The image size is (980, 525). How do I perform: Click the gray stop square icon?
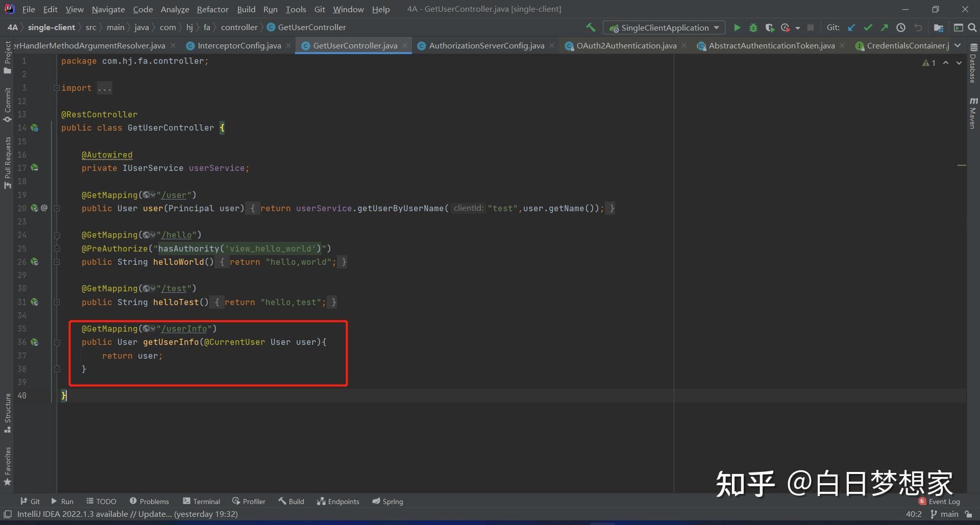point(811,28)
